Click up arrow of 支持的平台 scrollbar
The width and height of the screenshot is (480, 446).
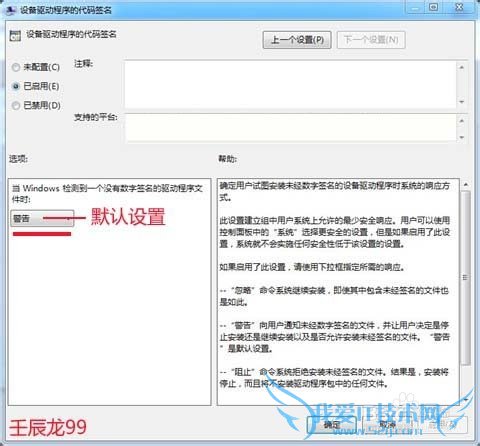click(462, 120)
